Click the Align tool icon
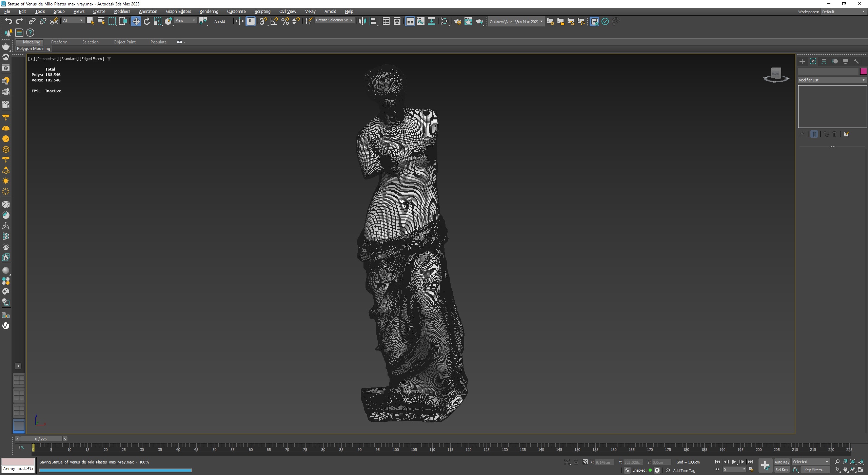 point(373,21)
